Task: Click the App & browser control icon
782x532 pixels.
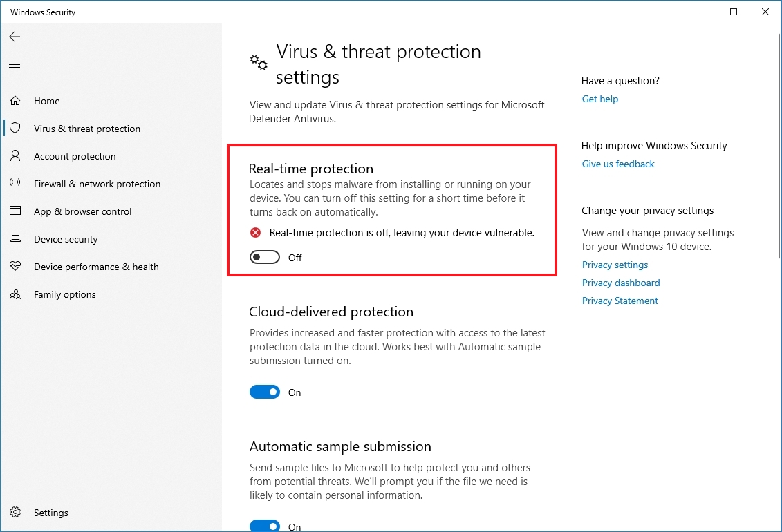Action: (15, 211)
